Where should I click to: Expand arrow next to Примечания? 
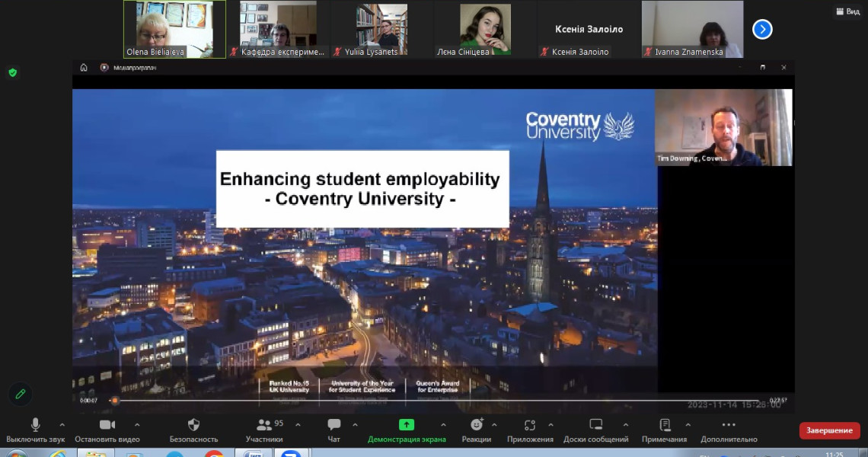(x=688, y=425)
